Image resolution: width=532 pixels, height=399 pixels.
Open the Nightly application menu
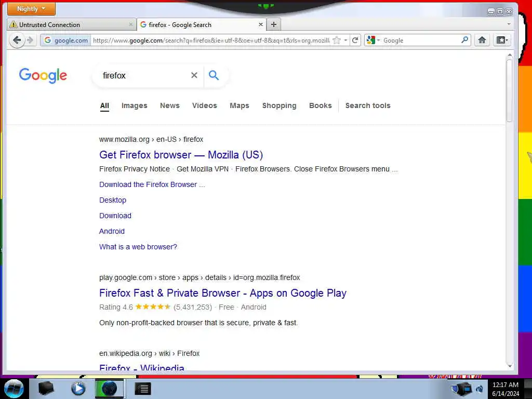point(31,9)
